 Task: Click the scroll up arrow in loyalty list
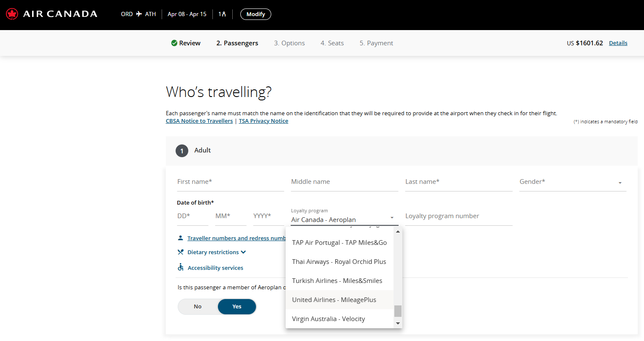pyautogui.click(x=398, y=231)
